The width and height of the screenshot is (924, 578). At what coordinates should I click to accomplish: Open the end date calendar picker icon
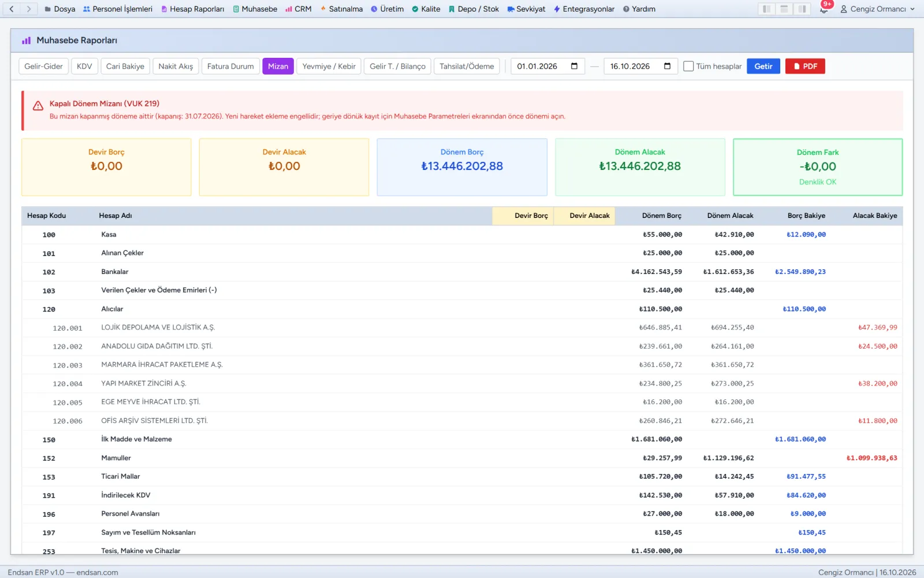(667, 66)
